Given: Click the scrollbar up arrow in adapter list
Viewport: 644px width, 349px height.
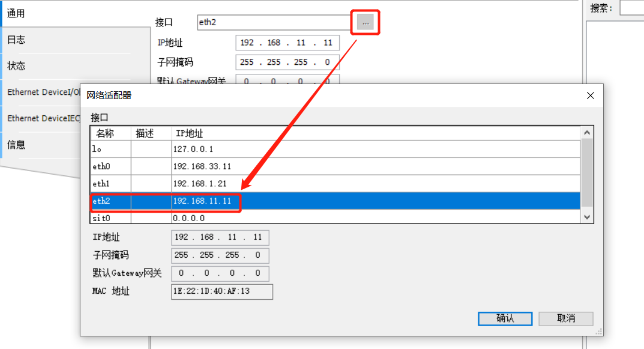Looking at the screenshot, I should coord(587,132).
